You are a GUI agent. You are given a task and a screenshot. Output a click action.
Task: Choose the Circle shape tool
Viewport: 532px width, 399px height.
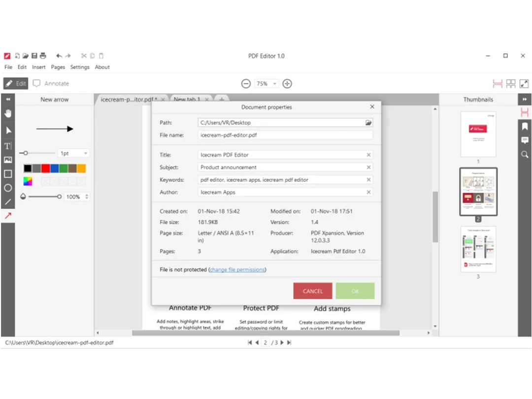coord(8,188)
